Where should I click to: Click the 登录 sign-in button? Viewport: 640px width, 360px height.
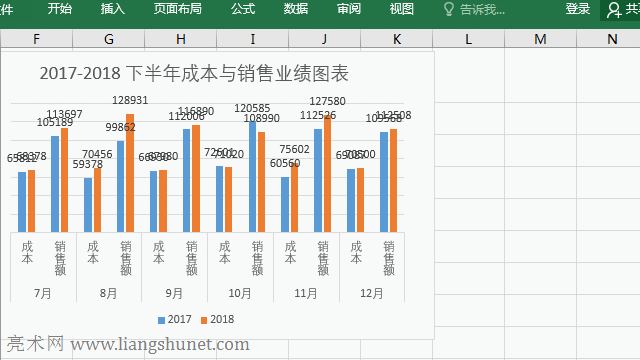pyautogui.click(x=578, y=9)
